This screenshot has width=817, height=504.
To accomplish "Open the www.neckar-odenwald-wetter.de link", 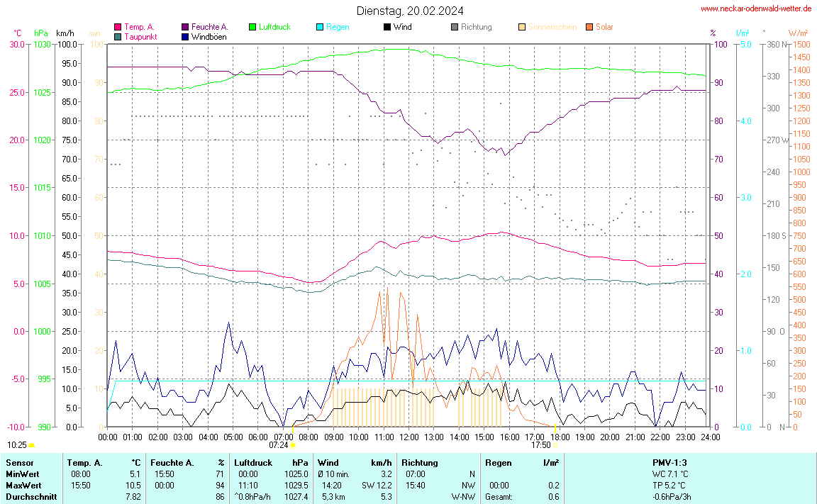I will [756, 9].
